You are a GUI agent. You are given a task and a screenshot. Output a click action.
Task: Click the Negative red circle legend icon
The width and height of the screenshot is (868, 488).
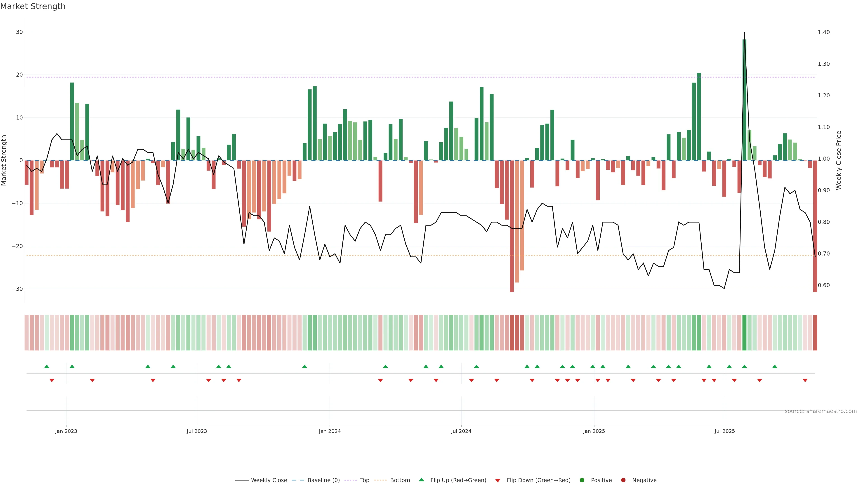coord(623,480)
